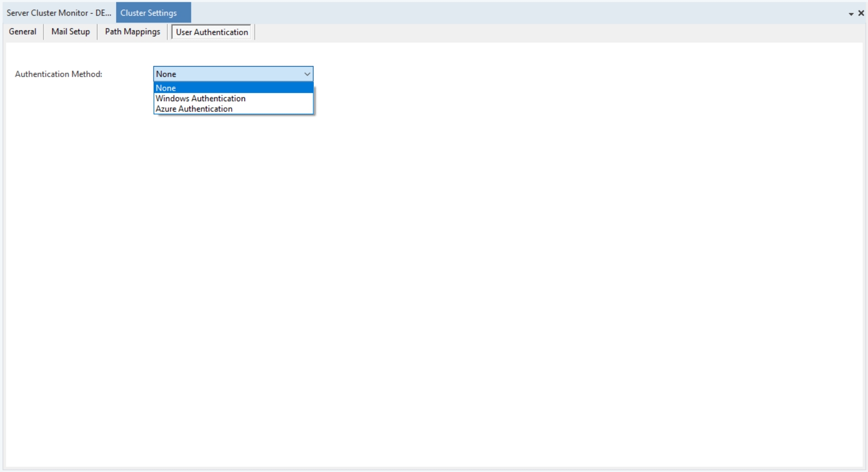Viewport: 868px width, 472px height.
Task: Click blank space below Azure Authentication option
Action: coord(233,143)
